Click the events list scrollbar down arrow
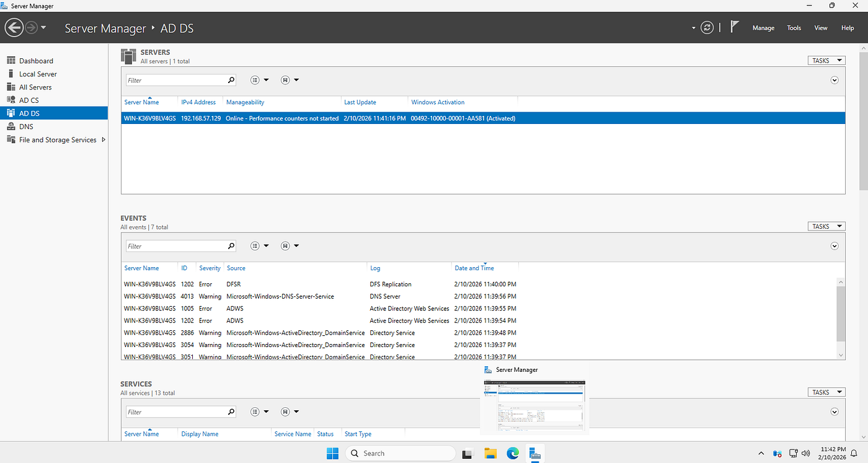The height and width of the screenshot is (463, 868). coord(841,355)
